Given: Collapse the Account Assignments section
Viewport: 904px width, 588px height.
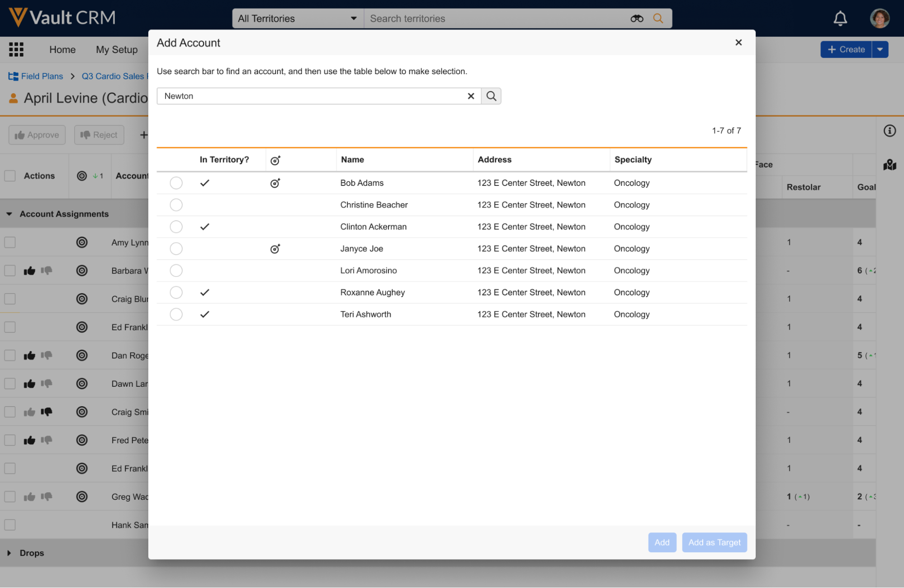Looking at the screenshot, I should click(x=9, y=214).
